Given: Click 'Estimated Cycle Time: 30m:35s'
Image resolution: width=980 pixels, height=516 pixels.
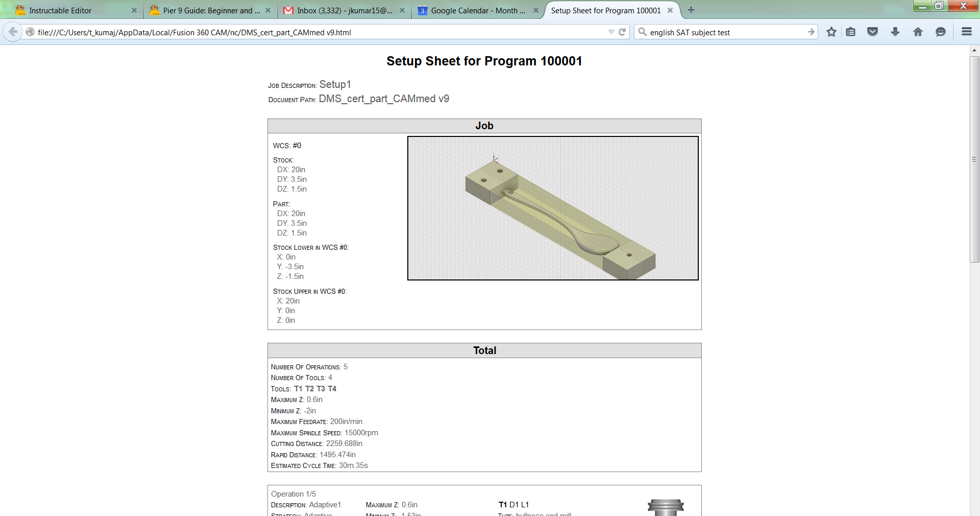Looking at the screenshot, I should click(x=320, y=465).
